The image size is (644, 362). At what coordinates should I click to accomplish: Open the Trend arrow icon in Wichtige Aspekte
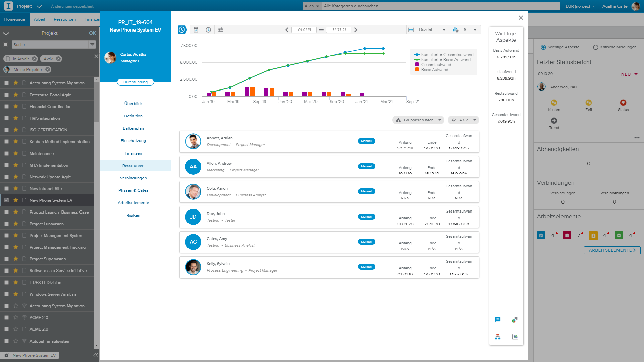(554, 121)
